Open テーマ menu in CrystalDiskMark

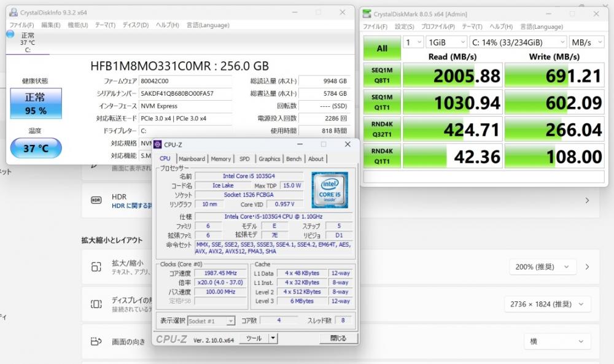click(472, 26)
